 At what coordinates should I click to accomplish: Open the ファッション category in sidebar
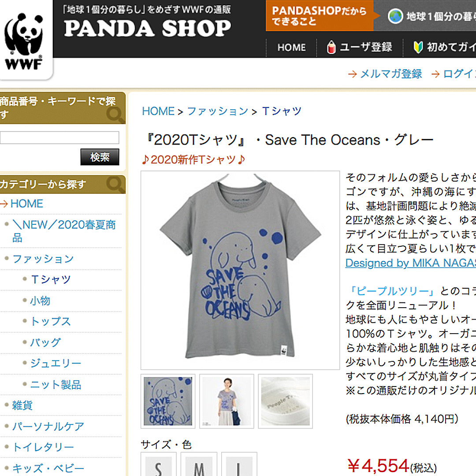coord(43,259)
